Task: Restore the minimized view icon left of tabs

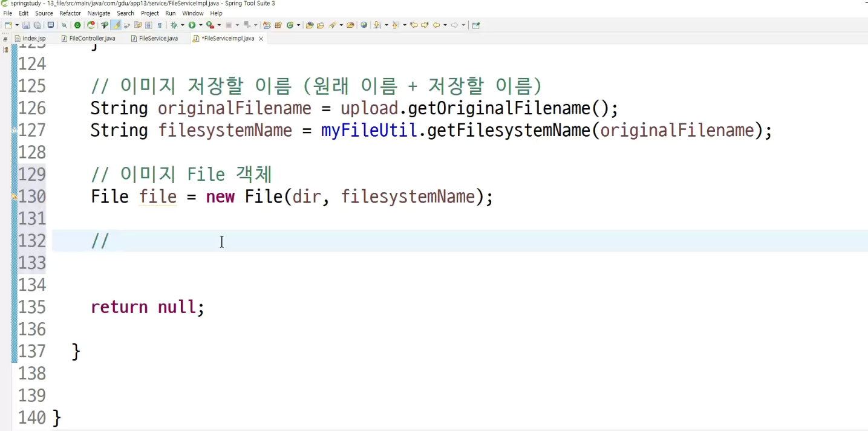Action: 5,39
